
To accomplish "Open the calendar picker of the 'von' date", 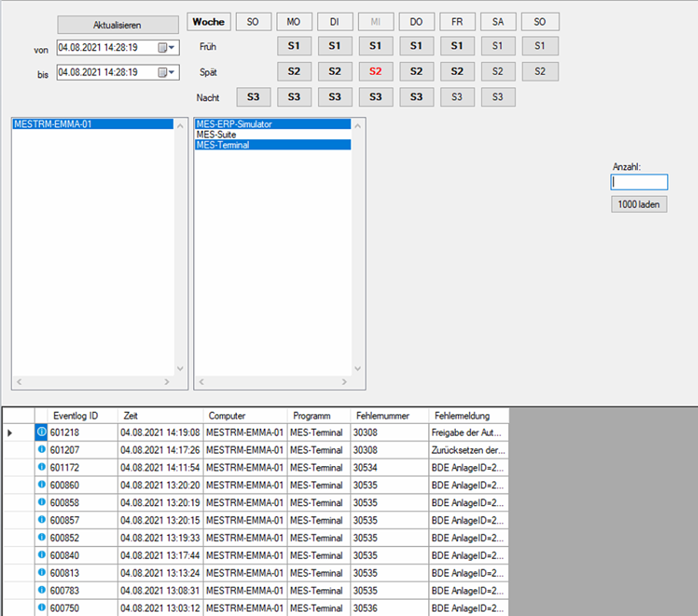I will point(166,48).
